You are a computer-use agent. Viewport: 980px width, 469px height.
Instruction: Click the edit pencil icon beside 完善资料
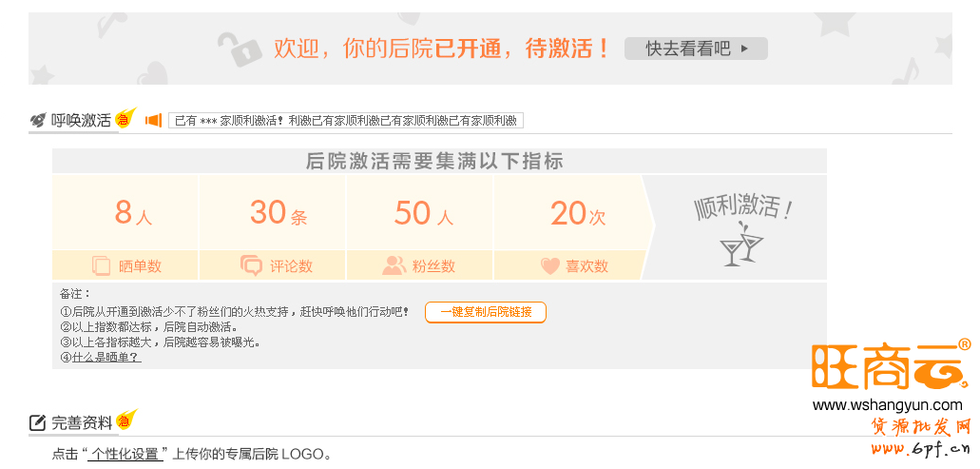pyautogui.click(x=38, y=422)
